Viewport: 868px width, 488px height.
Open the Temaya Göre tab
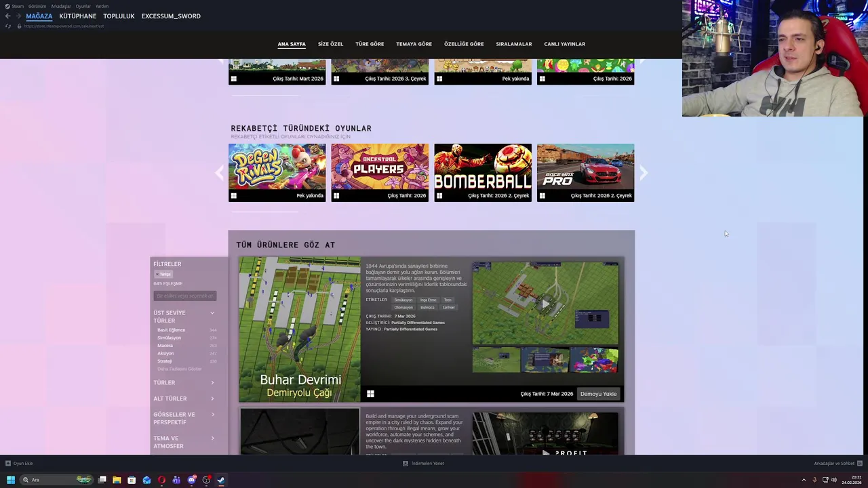tap(414, 44)
